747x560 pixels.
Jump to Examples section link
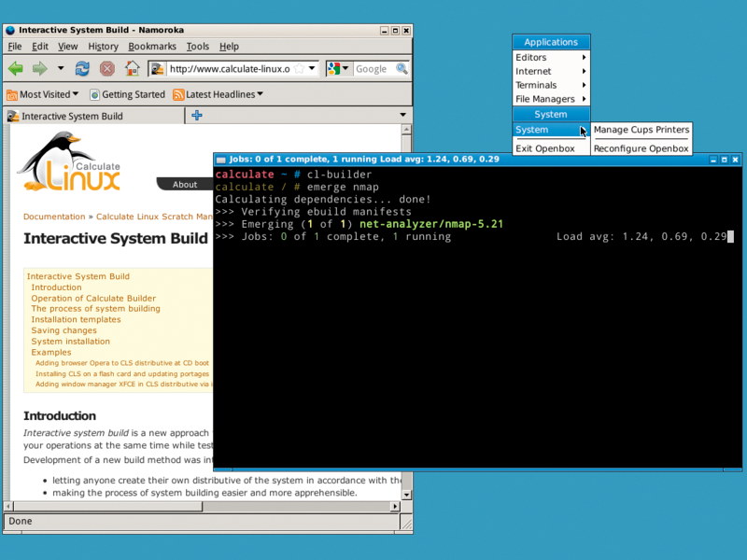pyautogui.click(x=51, y=353)
